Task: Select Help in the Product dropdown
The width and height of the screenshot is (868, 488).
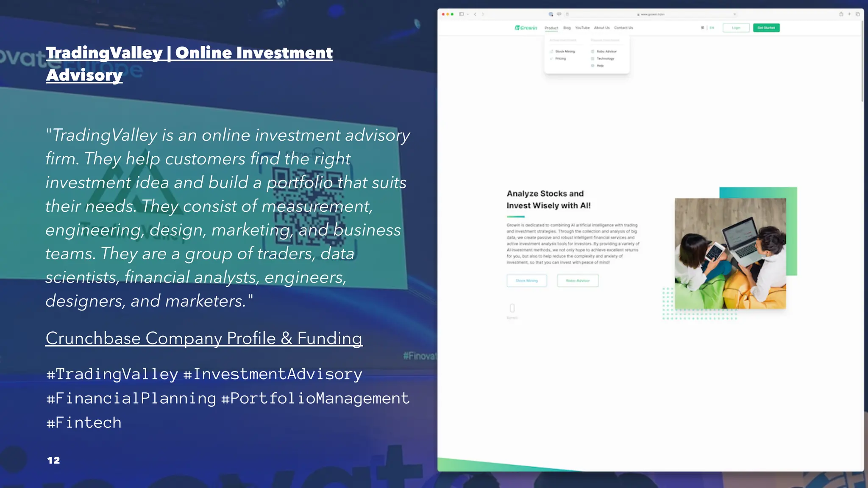Action: 600,66
